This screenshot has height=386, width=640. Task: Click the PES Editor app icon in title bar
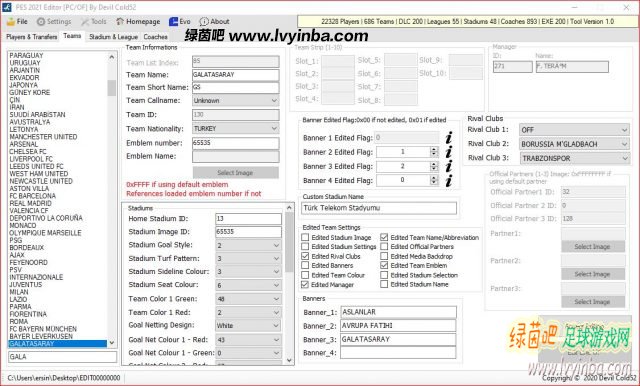[x=7, y=7]
